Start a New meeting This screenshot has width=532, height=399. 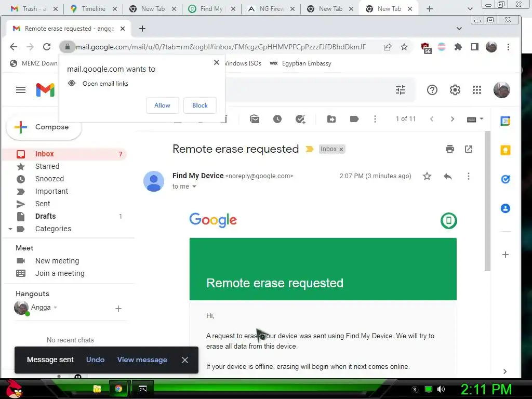click(x=57, y=261)
